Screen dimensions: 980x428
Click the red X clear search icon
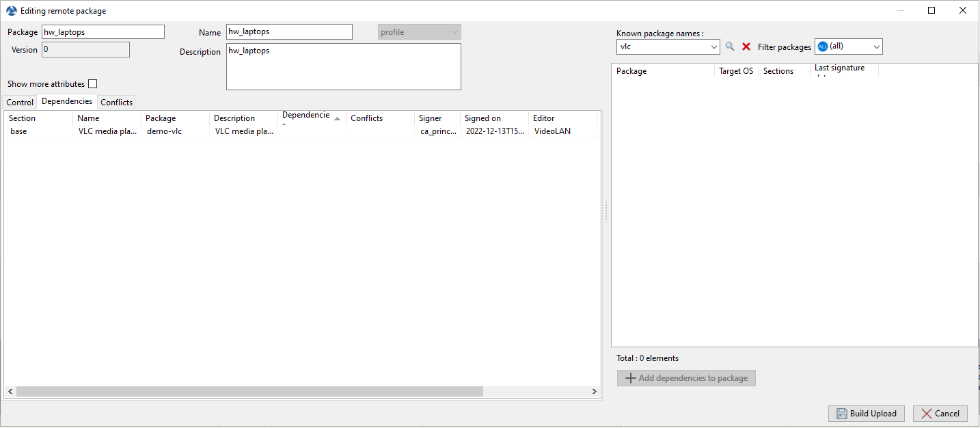point(746,46)
